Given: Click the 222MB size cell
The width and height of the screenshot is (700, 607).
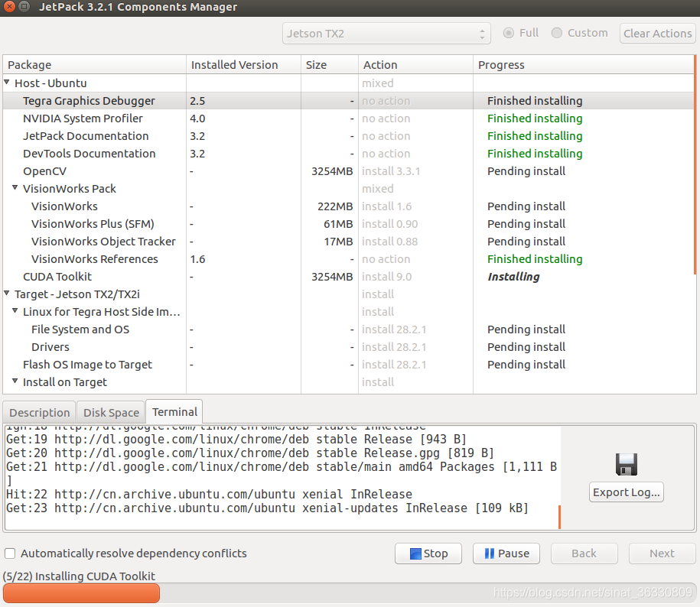Looking at the screenshot, I should coord(335,206).
